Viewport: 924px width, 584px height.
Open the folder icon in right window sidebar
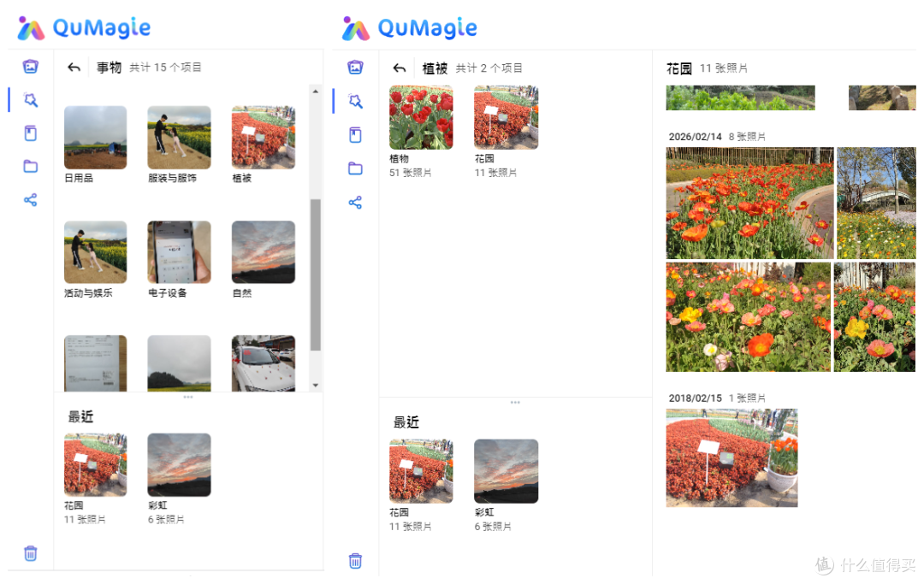click(x=355, y=168)
